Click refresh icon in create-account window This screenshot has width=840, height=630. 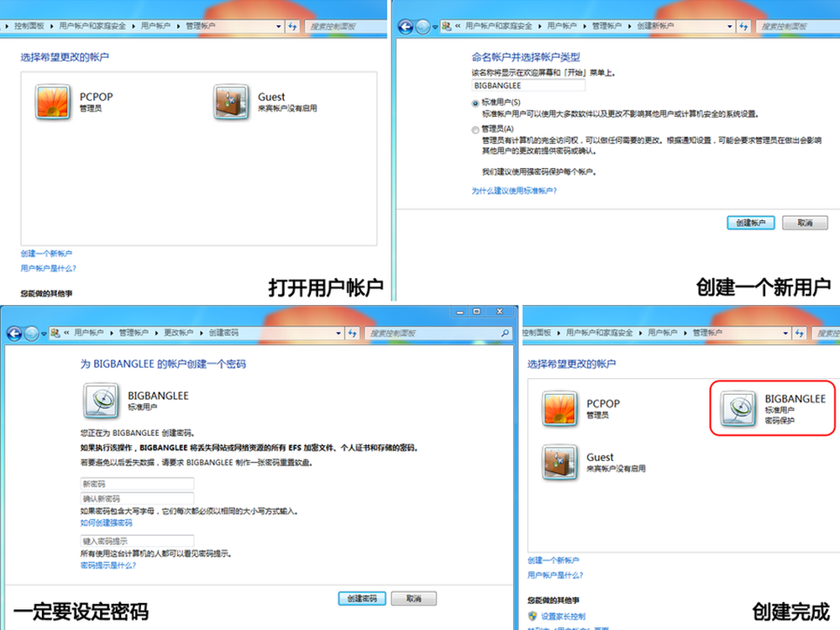click(743, 26)
